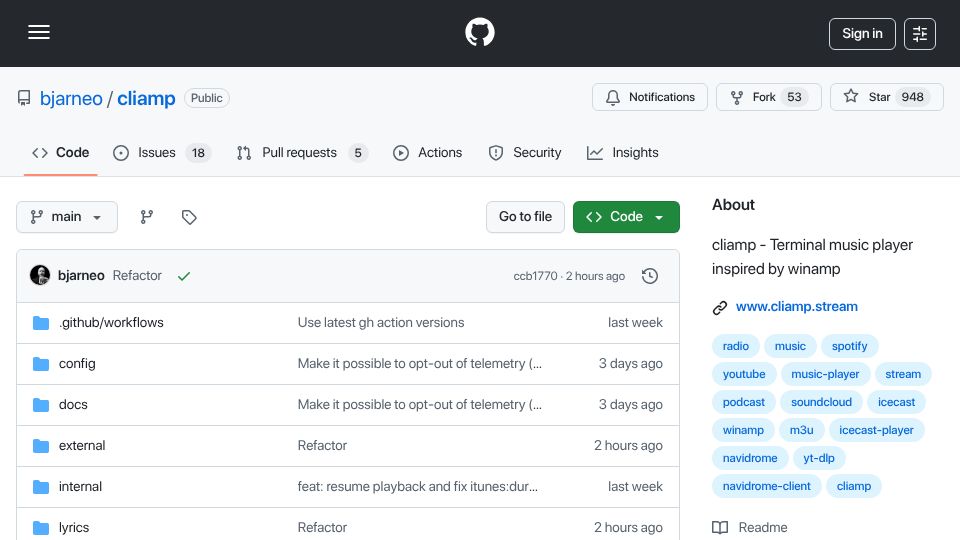Select the spotify topic tag
The width and height of the screenshot is (960, 540).
tap(849, 346)
